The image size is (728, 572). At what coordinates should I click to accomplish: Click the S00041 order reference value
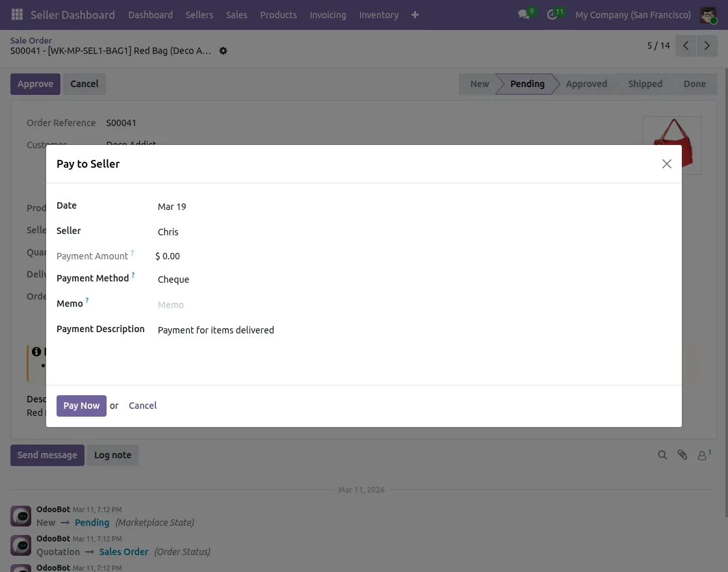121,123
